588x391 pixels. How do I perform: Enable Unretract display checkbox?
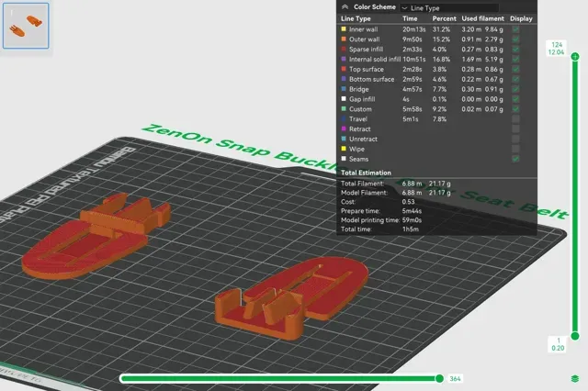click(515, 139)
